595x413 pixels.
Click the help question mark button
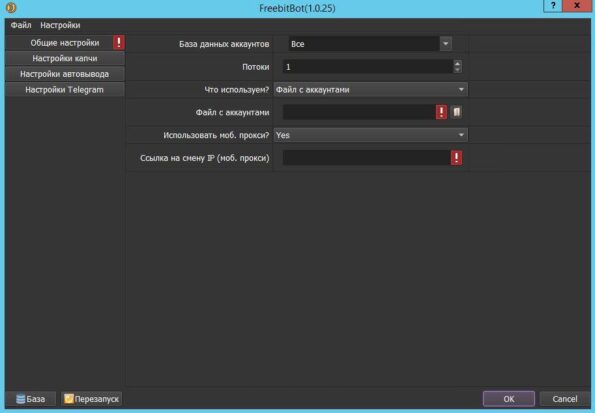[x=552, y=6]
